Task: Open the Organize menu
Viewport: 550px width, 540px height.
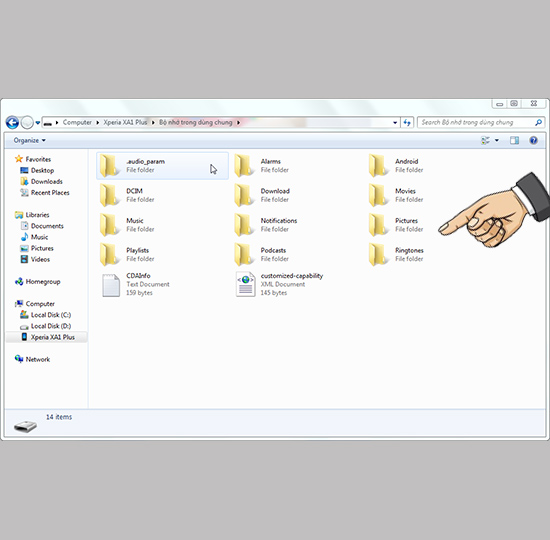Action: pyautogui.click(x=29, y=140)
